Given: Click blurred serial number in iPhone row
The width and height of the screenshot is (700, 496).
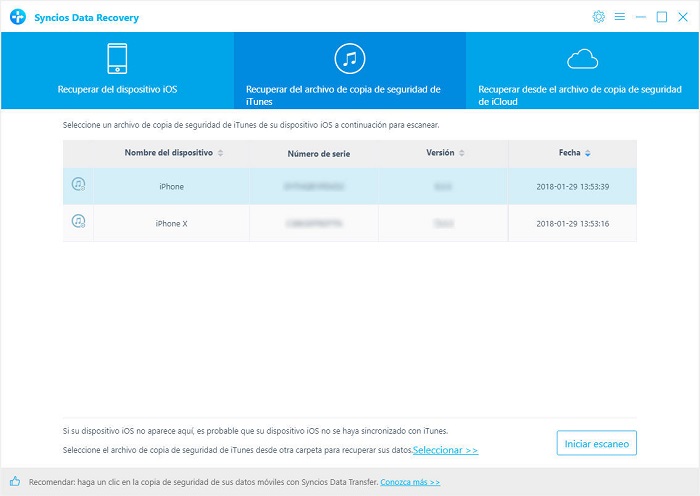Looking at the screenshot, I should click(x=314, y=187).
